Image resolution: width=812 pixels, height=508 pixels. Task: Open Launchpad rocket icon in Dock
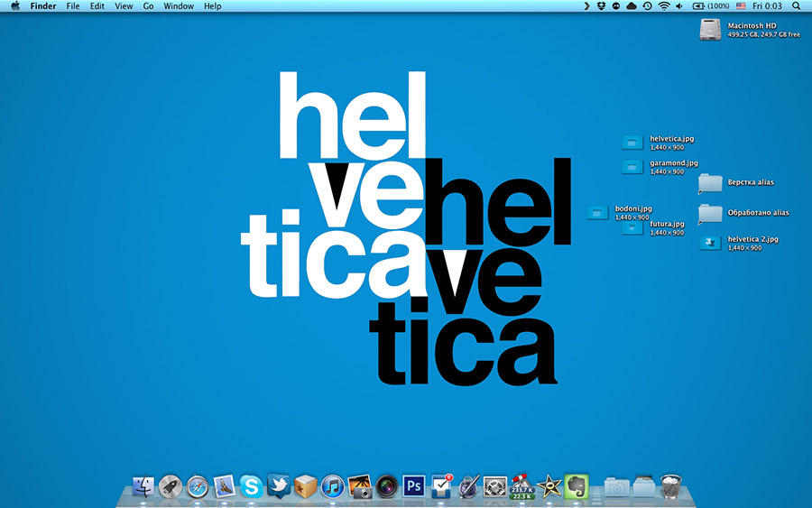click(171, 486)
